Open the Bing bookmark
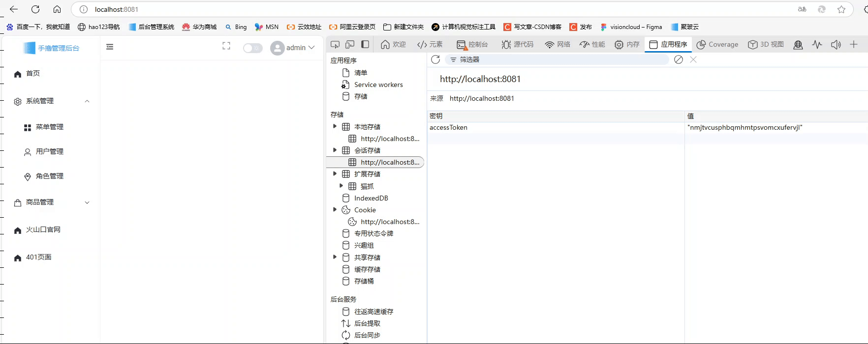The image size is (868, 344). 236,27
